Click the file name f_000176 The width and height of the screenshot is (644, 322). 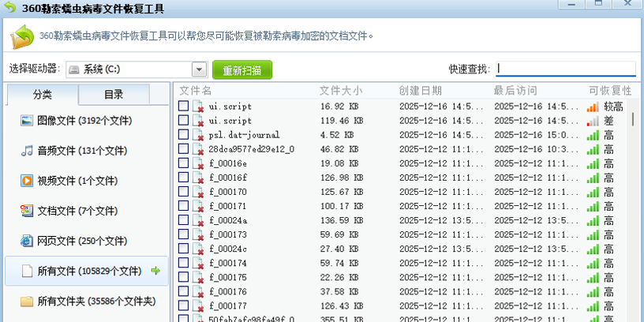228,291
